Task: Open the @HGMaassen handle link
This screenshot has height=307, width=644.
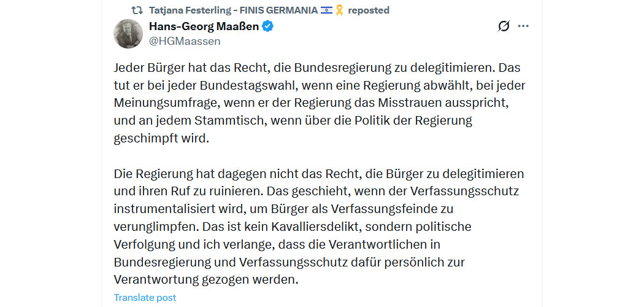Action: (185, 41)
